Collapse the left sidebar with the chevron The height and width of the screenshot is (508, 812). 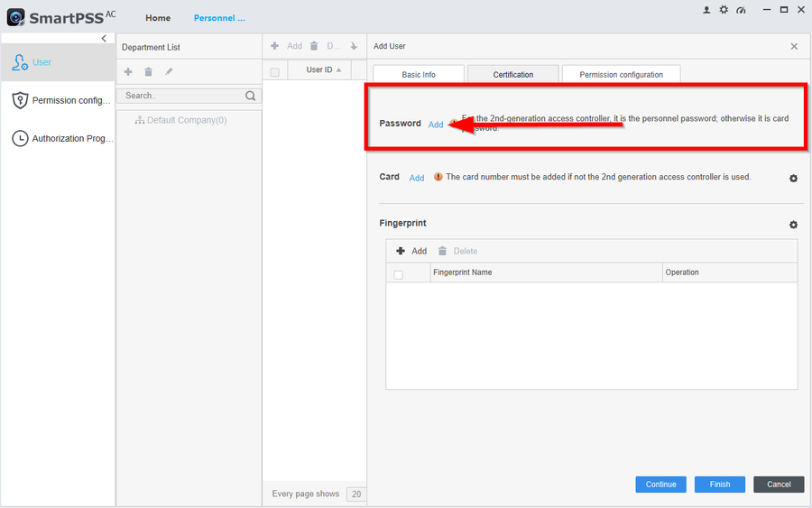click(x=104, y=39)
